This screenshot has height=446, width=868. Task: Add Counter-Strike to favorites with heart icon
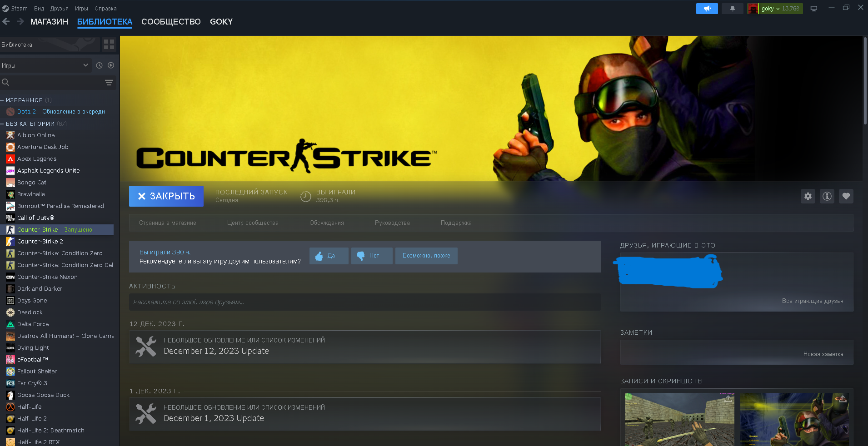[846, 196]
